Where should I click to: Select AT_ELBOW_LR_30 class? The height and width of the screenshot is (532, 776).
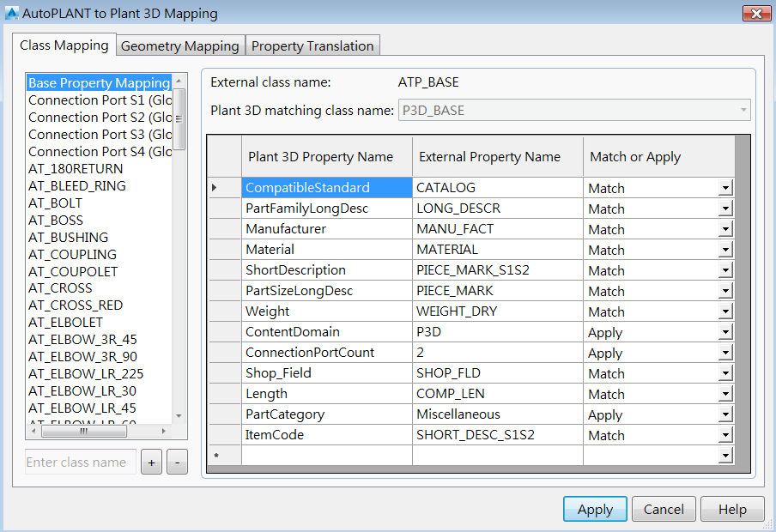click(x=99, y=391)
